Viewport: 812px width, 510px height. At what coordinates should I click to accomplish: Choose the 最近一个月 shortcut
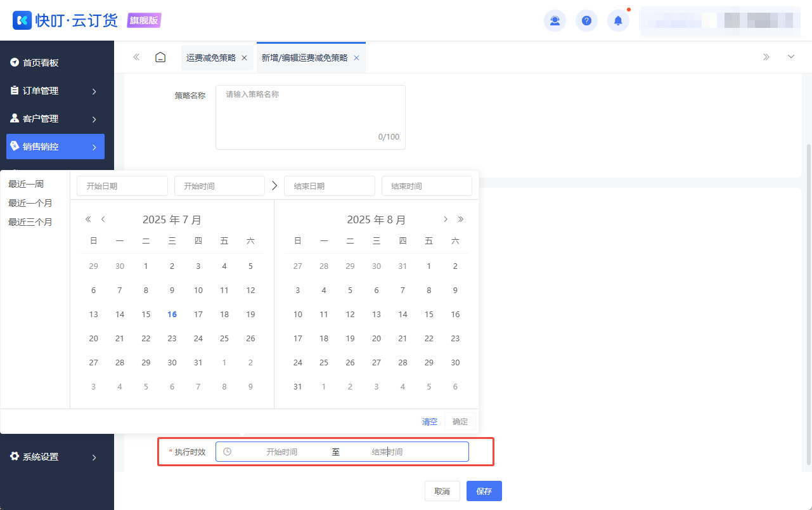point(30,203)
